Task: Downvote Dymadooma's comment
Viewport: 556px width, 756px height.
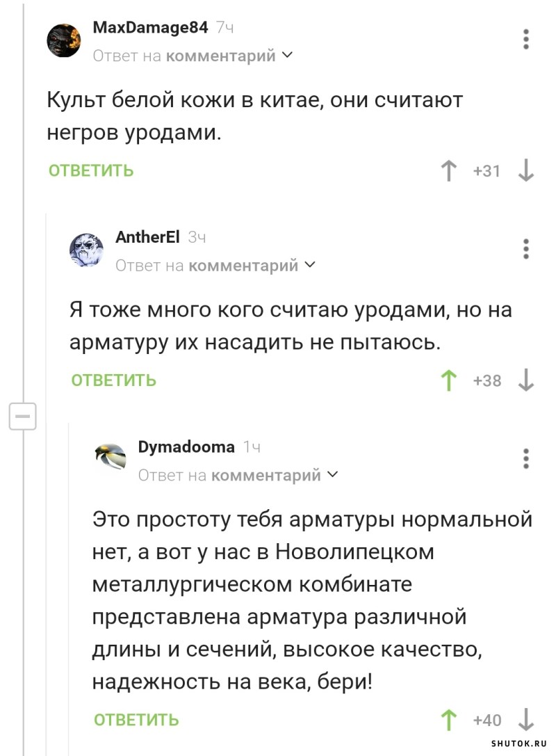Action: pyautogui.click(x=526, y=720)
